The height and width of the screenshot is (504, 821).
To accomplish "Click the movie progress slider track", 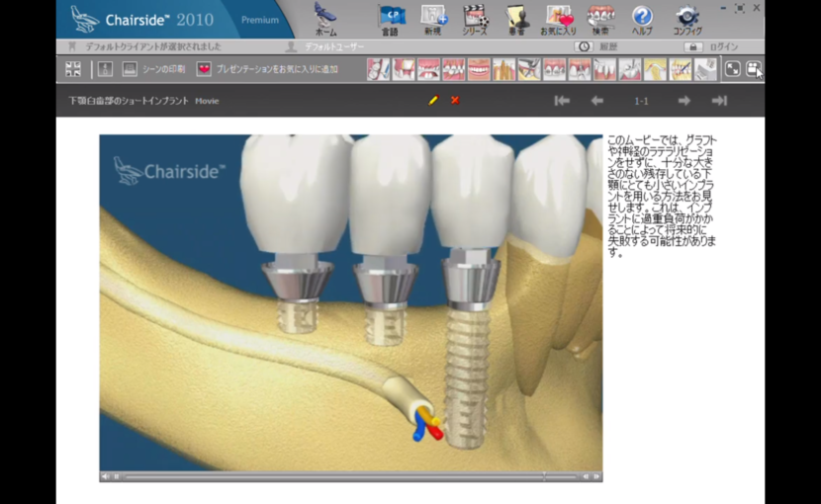I will click(x=351, y=476).
